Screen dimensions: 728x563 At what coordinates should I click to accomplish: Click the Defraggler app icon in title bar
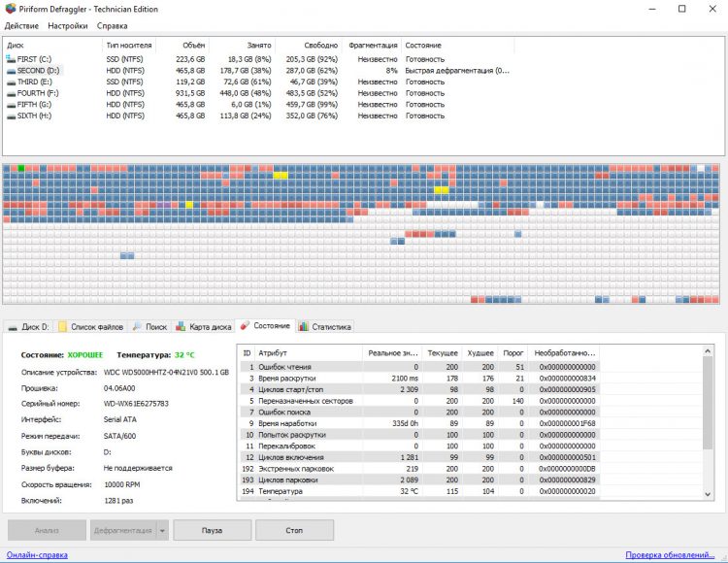coord(10,8)
